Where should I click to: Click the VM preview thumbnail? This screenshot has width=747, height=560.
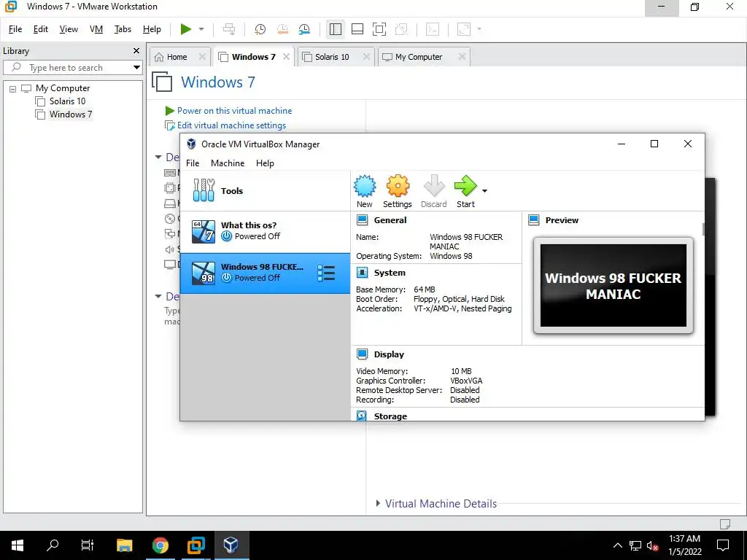click(613, 286)
